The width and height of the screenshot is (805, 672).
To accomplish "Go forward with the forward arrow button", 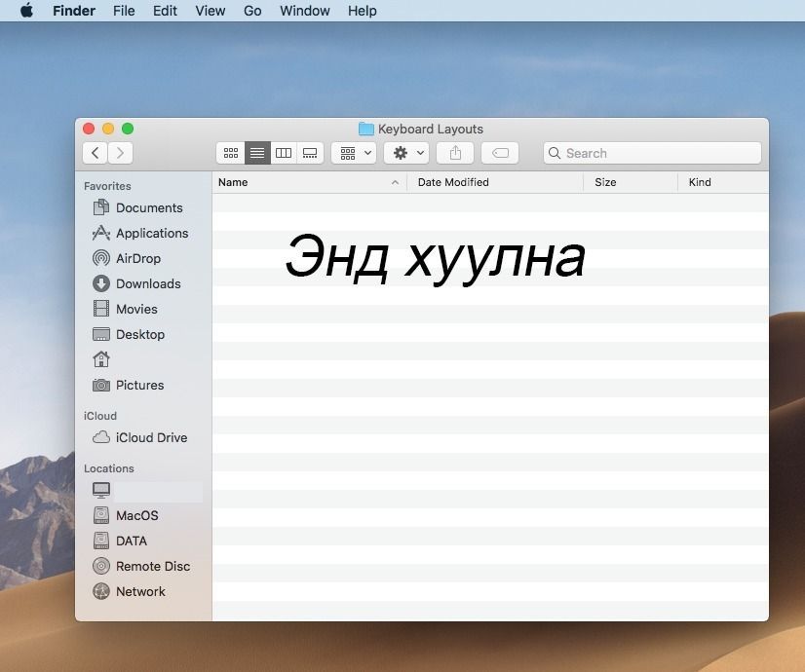I will tap(120, 153).
